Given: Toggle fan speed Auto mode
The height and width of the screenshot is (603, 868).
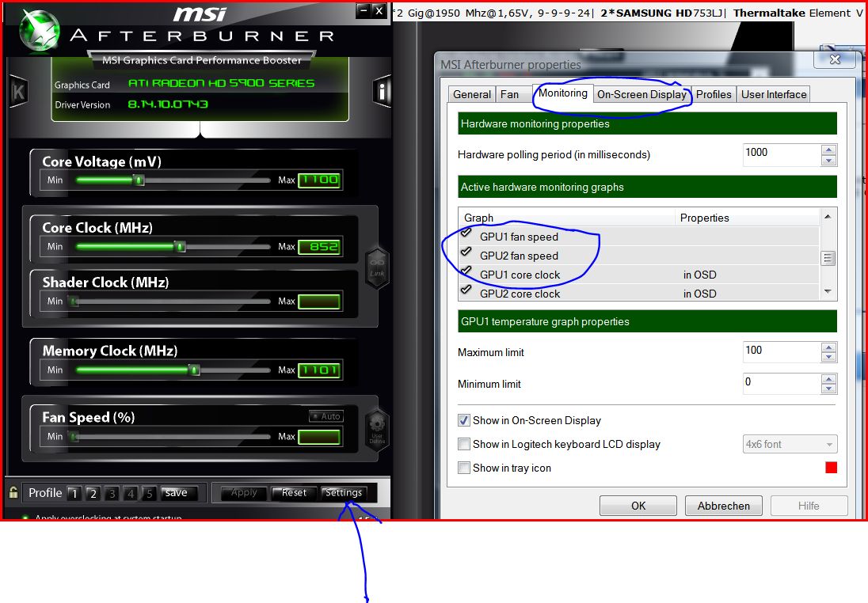Looking at the screenshot, I should [326, 416].
